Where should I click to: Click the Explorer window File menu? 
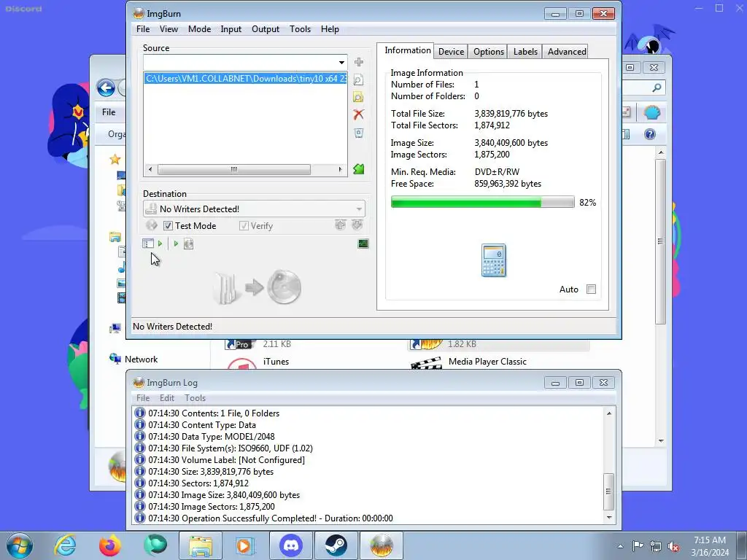pyautogui.click(x=109, y=112)
